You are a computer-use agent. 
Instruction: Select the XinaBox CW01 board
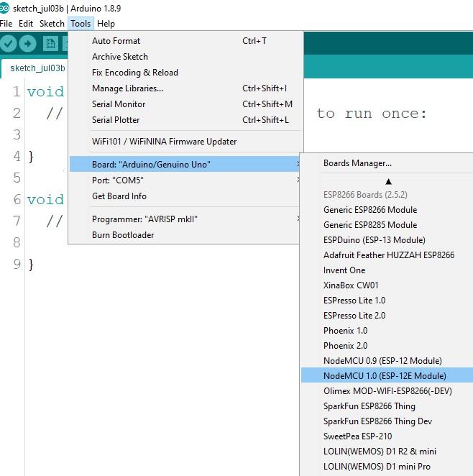pyautogui.click(x=387, y=285)
